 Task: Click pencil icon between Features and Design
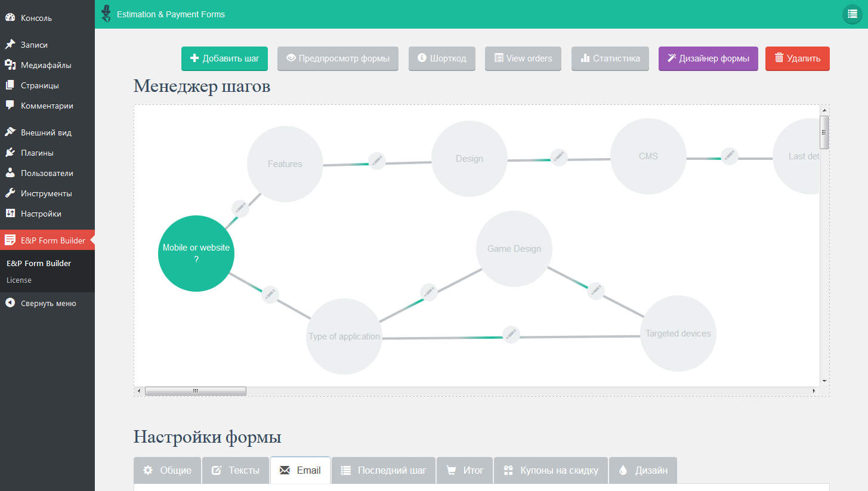376,160
